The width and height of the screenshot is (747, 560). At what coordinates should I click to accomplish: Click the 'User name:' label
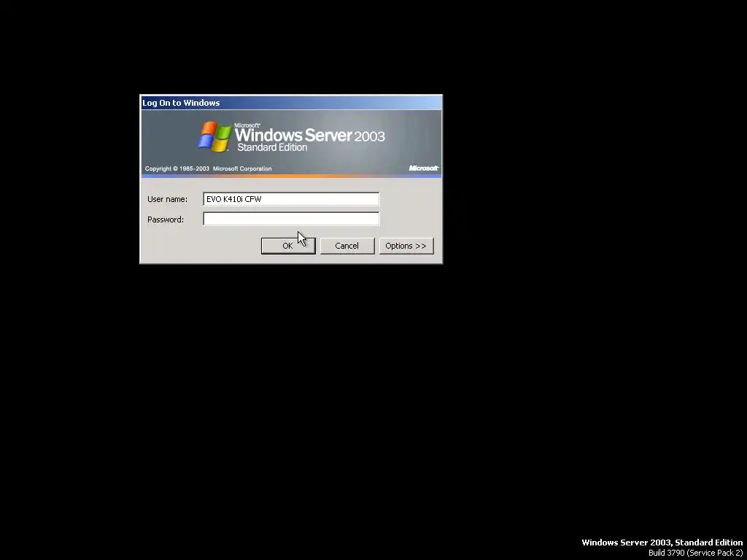click(x=167, y=199)
